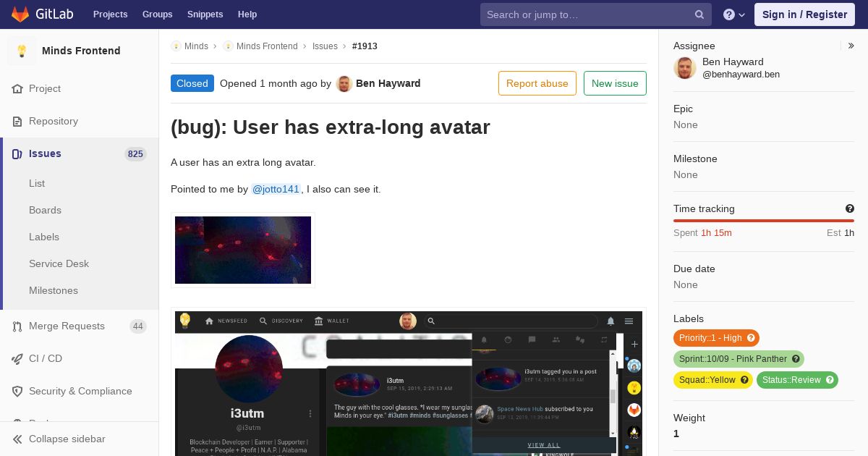Click the Squad::Yellow label

click(x=707, y=380)
